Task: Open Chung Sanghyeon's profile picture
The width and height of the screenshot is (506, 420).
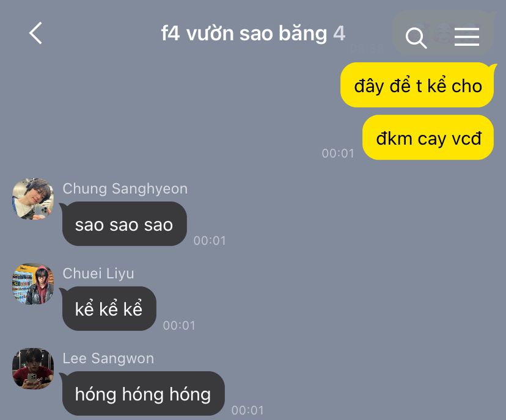Action: [x=33, y=199]
